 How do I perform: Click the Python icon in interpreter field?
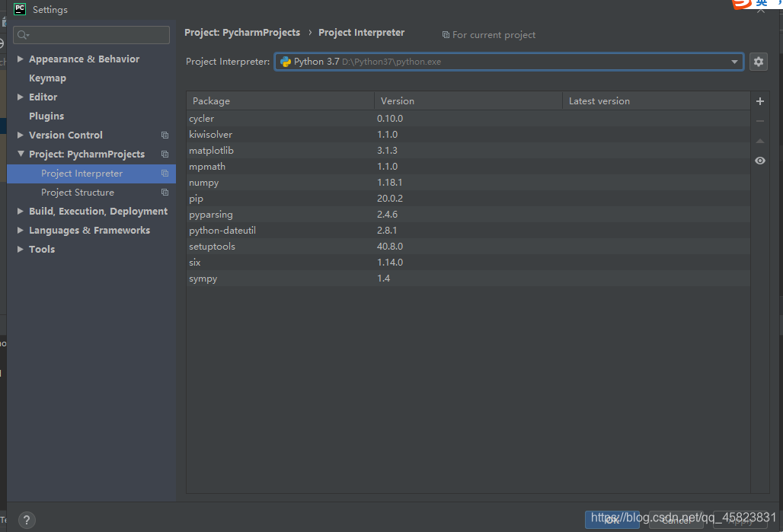click(x=286, y=62)
